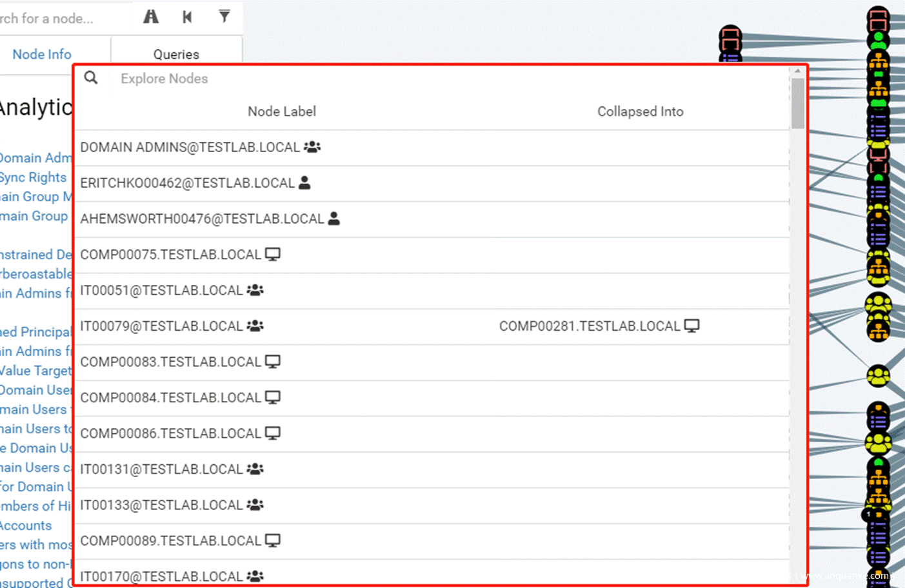Open the Queries tab
Image resolution: width=905 pixels, height=588 pixels.
[176, 54]
